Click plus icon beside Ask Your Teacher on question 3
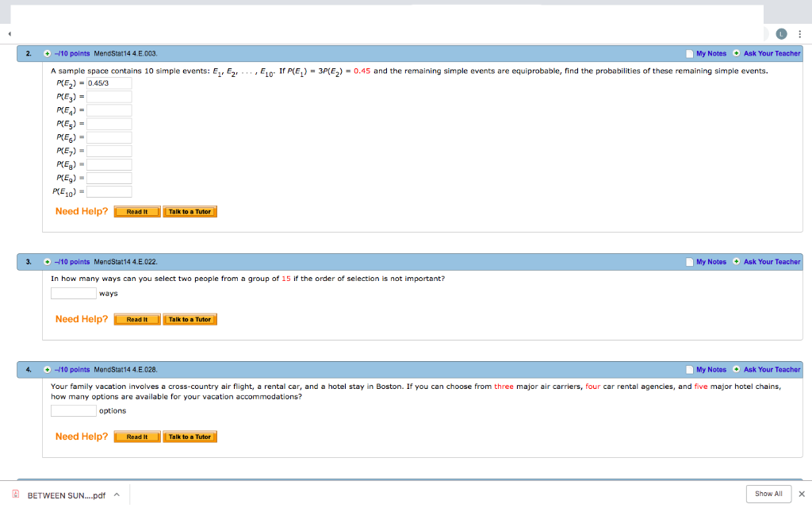 (x=737, y=261)
